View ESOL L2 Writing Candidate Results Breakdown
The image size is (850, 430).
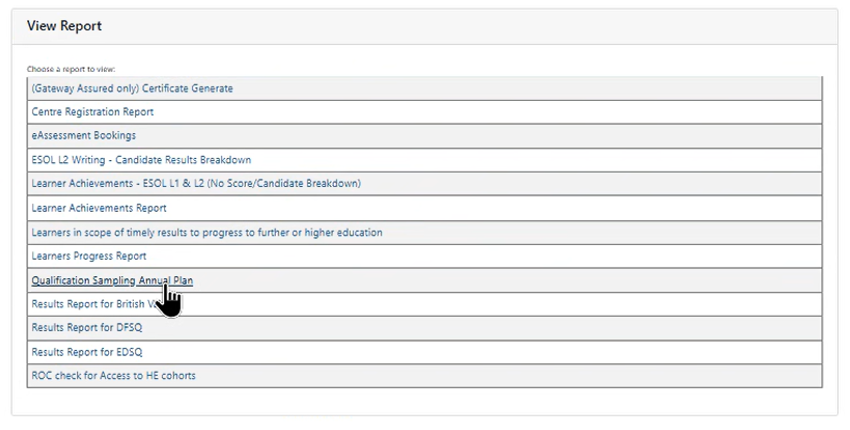click(141, 160)
